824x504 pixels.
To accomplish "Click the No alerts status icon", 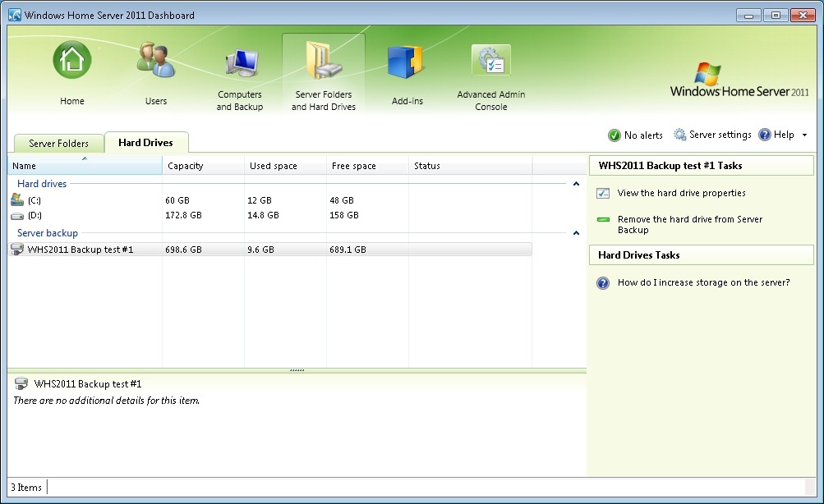I will 615,135.
